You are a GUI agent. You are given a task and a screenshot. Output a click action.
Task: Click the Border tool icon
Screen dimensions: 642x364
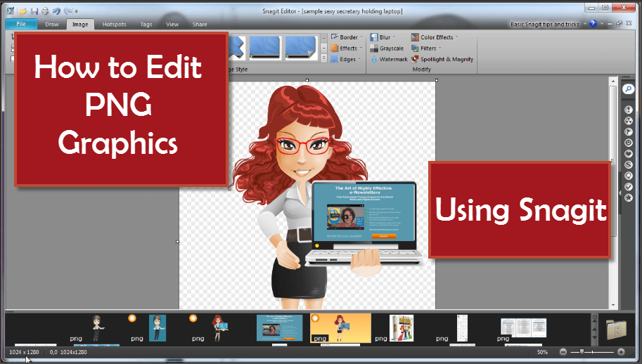335,37
